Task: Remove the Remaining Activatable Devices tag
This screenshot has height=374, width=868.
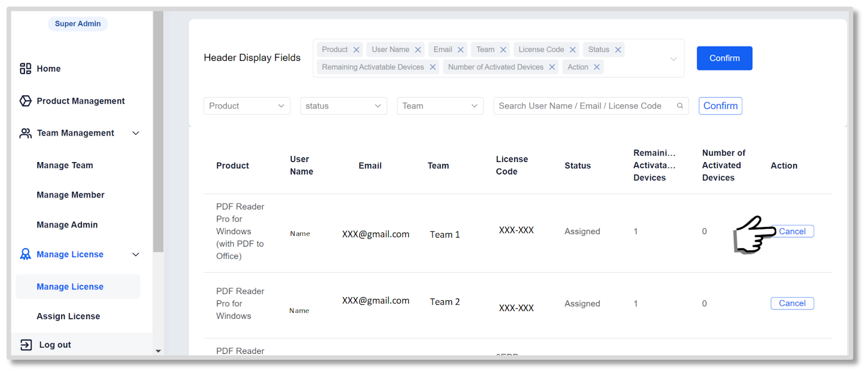Action: coord(432,67)
